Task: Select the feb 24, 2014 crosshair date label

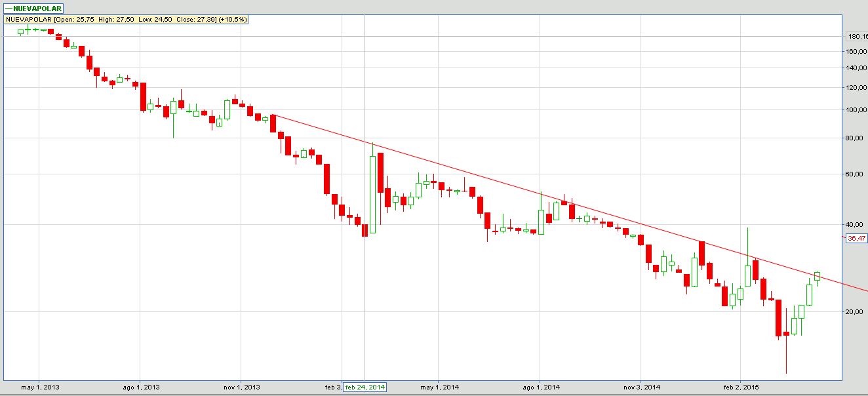Action: pyautogui.click(x=365, y=387)
